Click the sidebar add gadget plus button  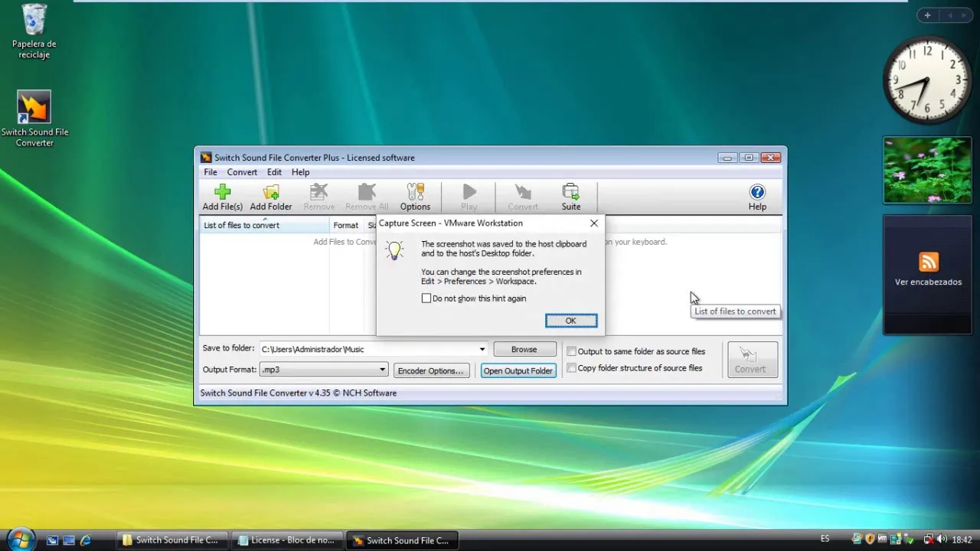(927, 15)
